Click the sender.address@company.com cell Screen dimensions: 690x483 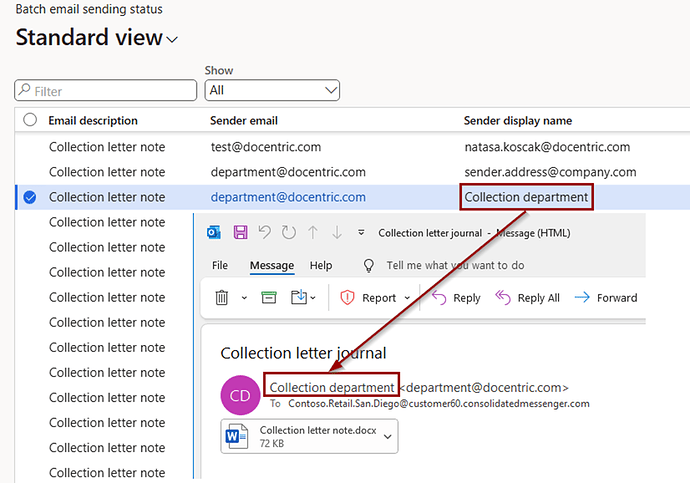click(x=551, y=172)
